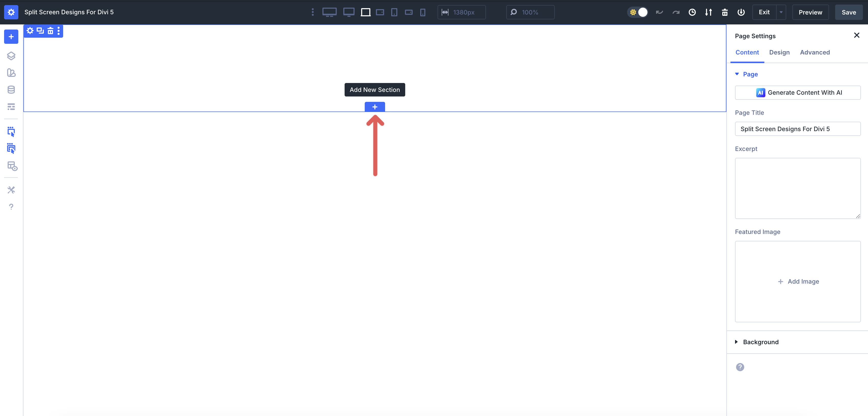Viewport: 868px width, 416px height.
Task: Click the Save button
Action: coord(848,12)
